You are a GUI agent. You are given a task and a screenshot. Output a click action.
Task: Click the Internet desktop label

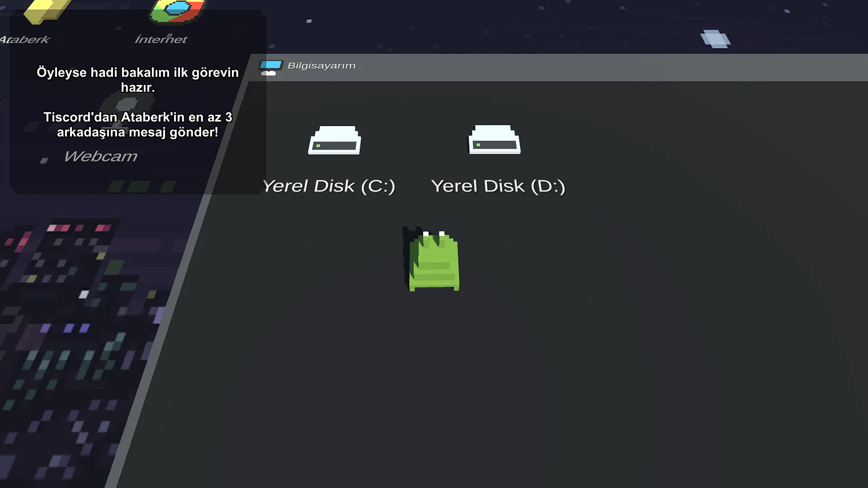(x=160, y=40)
